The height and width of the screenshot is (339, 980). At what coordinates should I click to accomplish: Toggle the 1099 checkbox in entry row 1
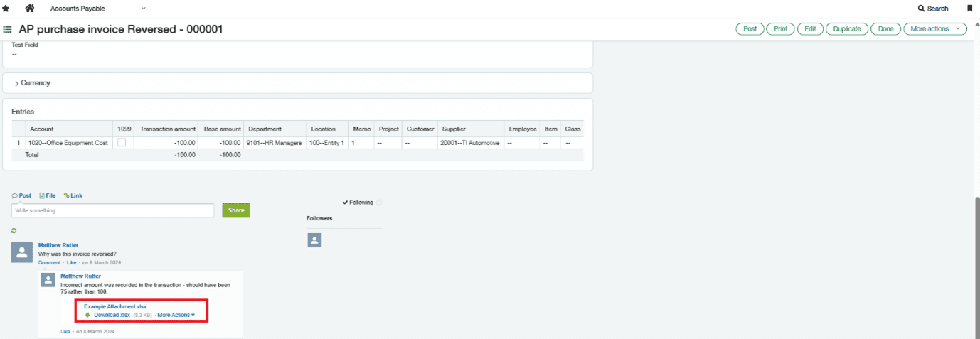tap(122, 142)
